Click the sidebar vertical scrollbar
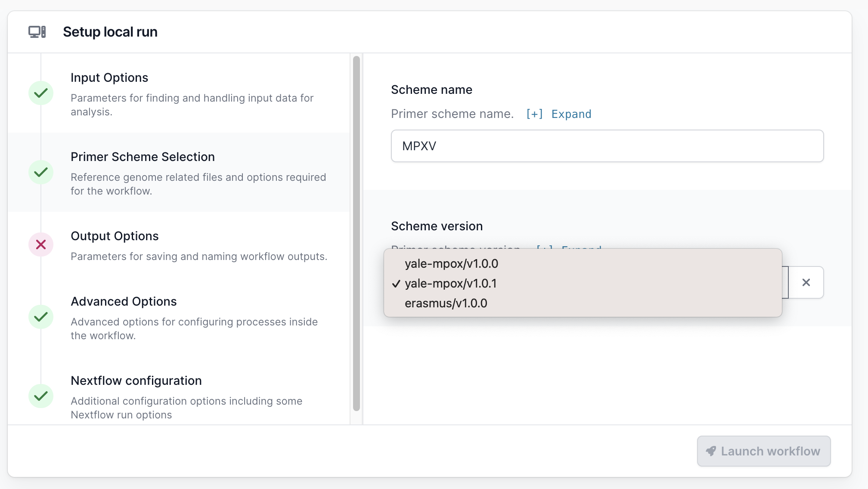 (x=356, y=232)
